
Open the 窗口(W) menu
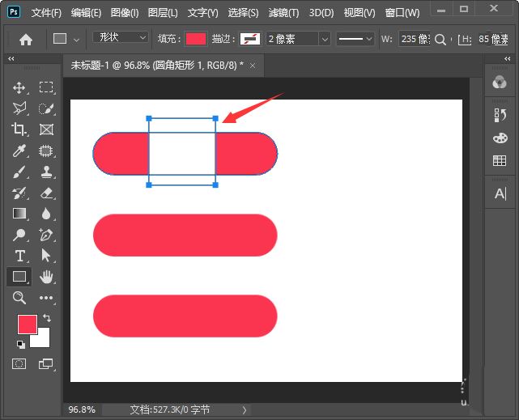click(402, 13)
